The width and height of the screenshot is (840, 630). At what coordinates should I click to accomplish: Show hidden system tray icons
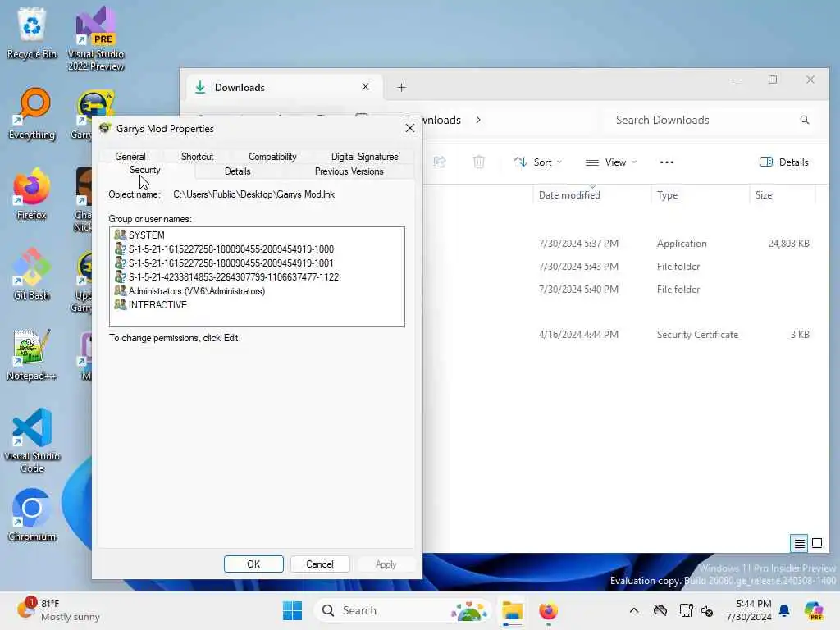click(634, 610)
